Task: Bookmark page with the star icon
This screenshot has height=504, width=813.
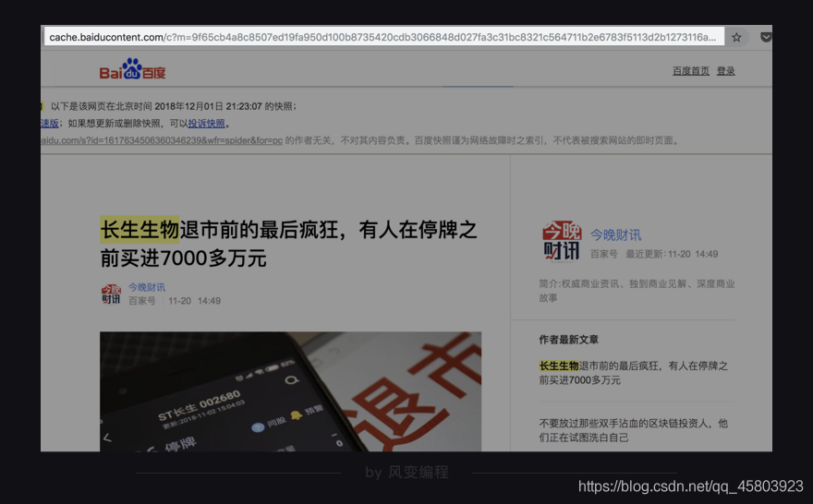Action: coord(736,37)
